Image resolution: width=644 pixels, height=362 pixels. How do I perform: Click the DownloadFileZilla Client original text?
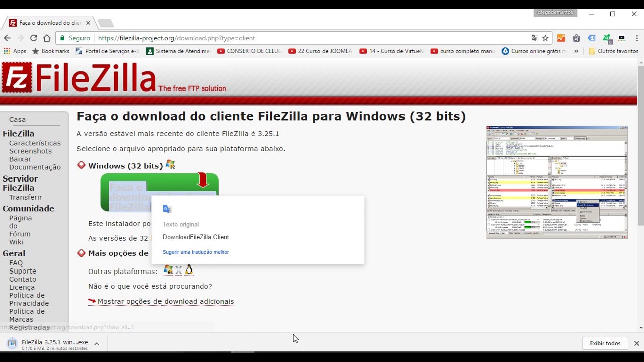coord(196,237)
